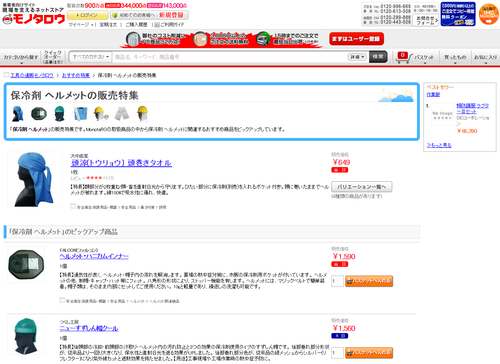This screenshot has width=500, height=364.
Task: Expand the マイページ menu
Action: pos(81,25)
